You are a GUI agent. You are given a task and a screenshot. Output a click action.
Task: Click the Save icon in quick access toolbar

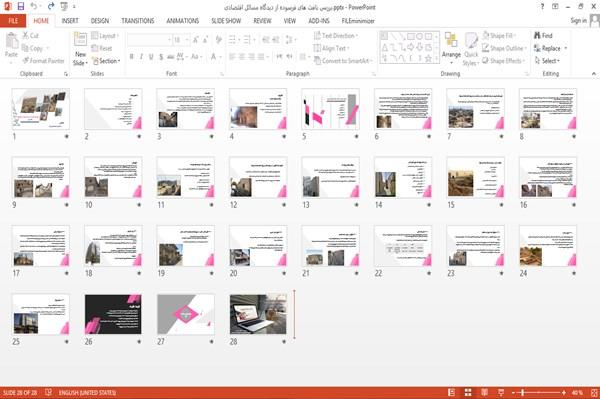(x=21, y=7)
